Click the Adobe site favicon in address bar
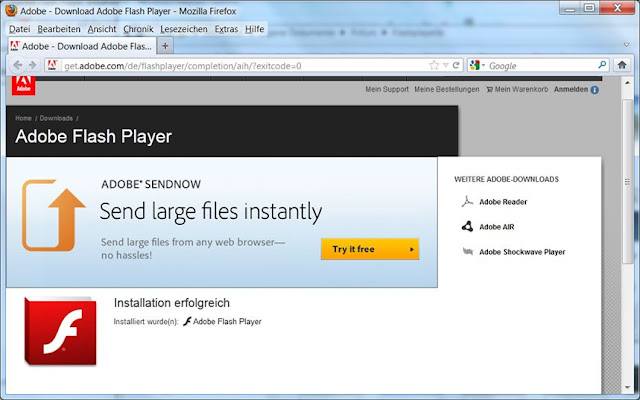Screen dimensions: 640x400 click(52, 65)
